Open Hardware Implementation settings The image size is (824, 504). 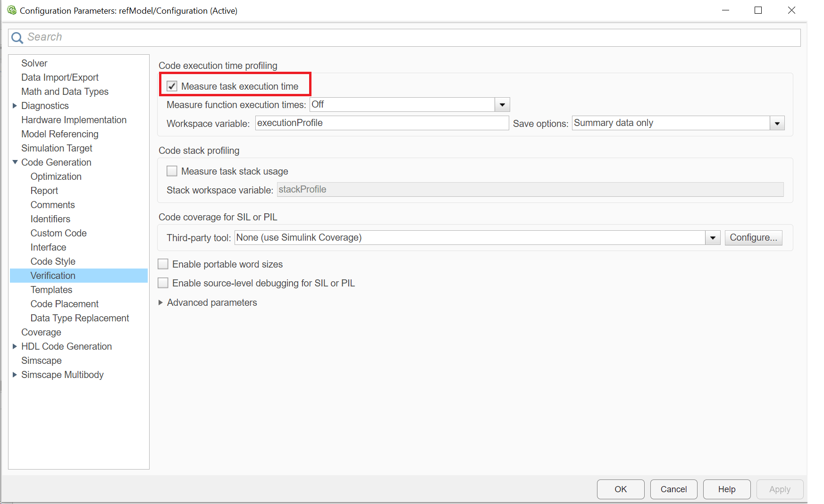[74, 120]
